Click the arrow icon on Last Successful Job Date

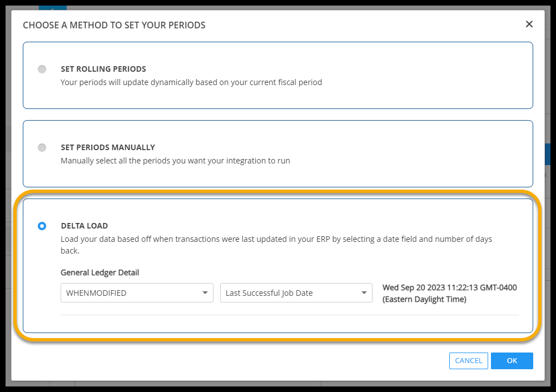364,293
